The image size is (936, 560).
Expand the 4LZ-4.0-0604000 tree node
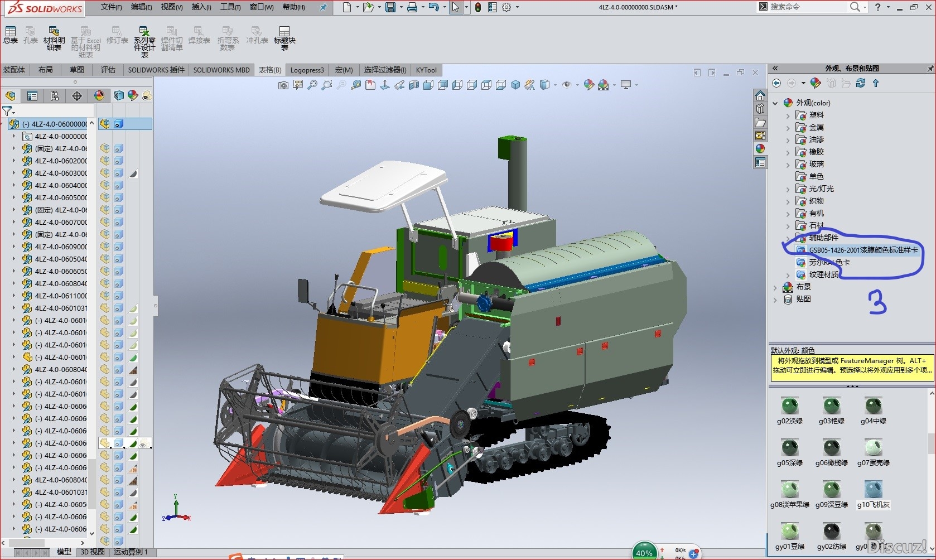(14, 185)
